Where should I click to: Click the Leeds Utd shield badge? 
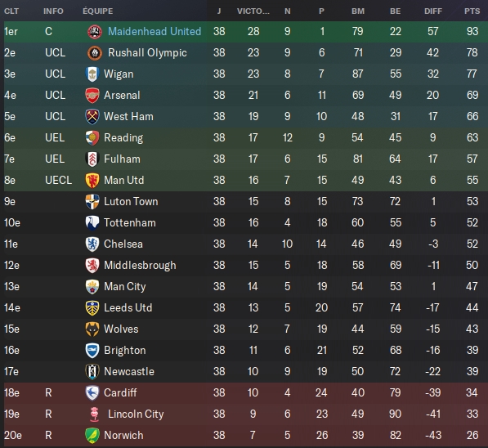(92, 308)
